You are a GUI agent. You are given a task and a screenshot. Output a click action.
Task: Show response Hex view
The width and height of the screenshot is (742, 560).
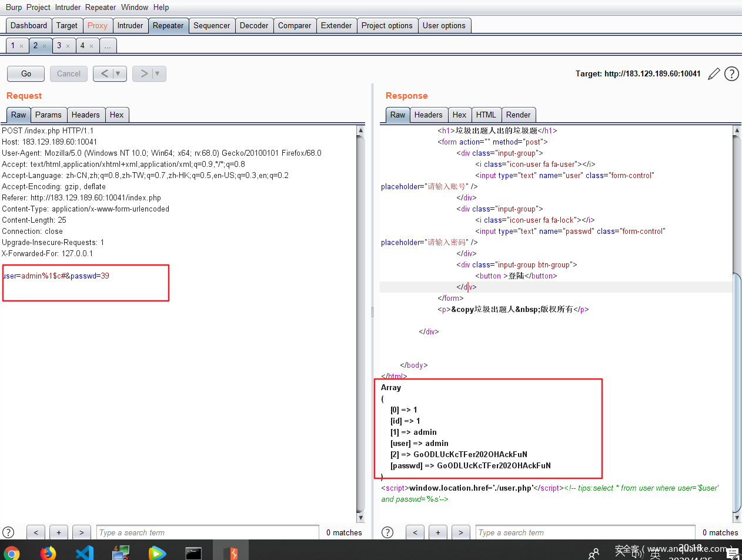[x=459, y=115]
